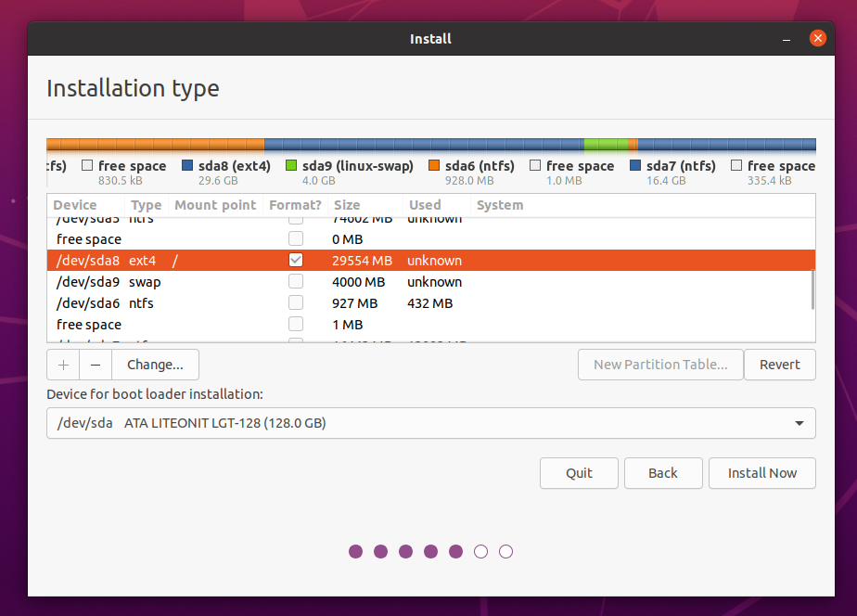Start installation with Install Now
This screenshot has width=857, height=616.
(x=761, y=473)
